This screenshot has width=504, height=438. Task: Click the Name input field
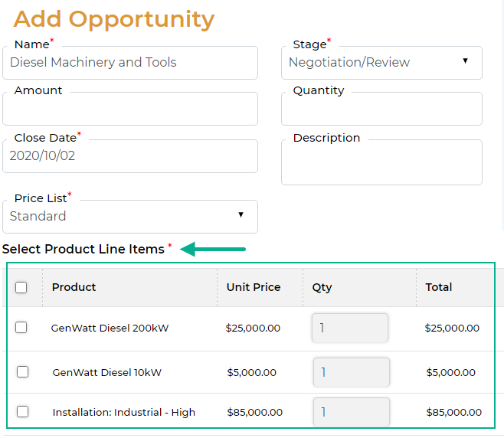tap(130, 63)
